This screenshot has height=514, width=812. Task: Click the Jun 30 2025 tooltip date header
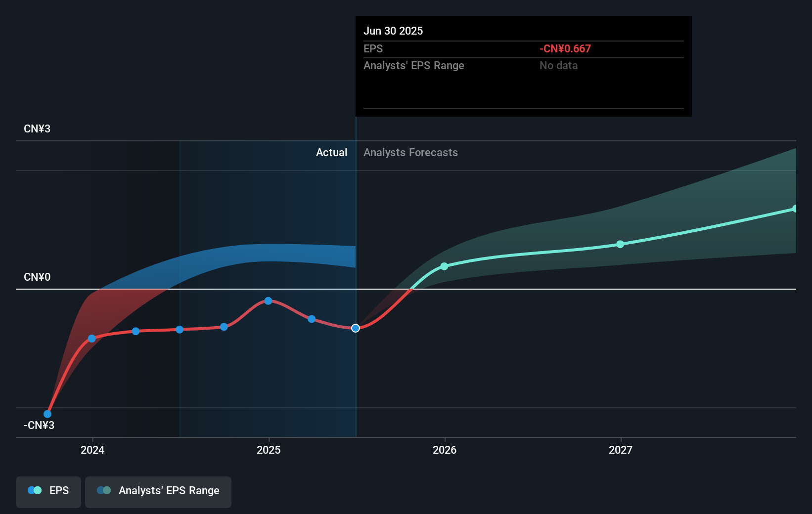[393, 31]
